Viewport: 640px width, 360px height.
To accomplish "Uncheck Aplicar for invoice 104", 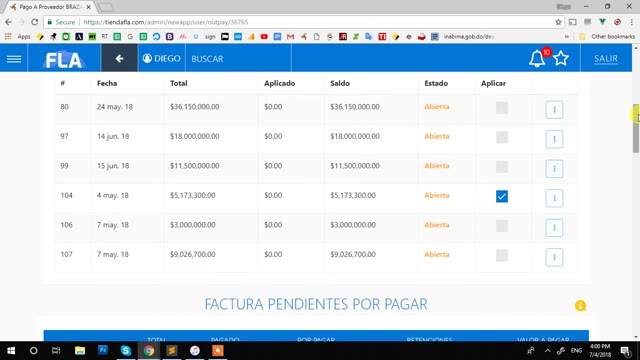I will pos(502,196).
